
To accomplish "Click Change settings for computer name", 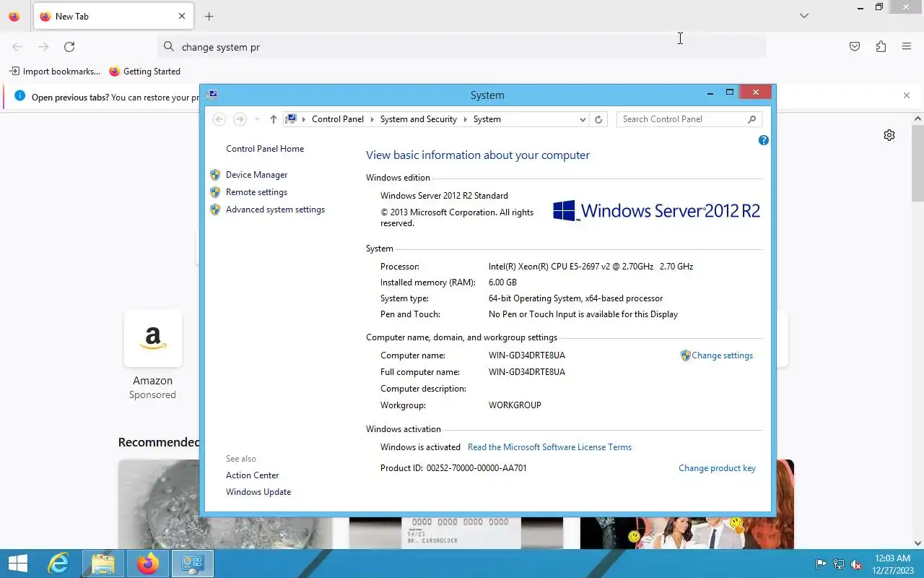I will pos(722,355).
